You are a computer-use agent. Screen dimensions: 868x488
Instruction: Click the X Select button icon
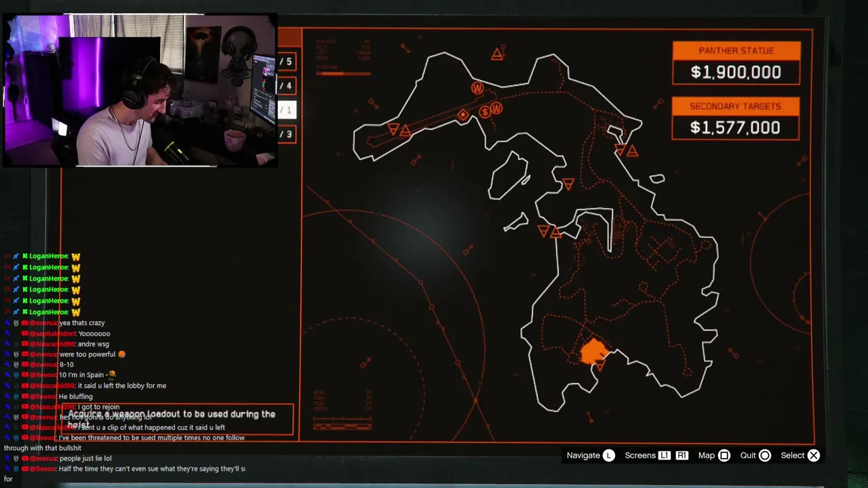pos(814,455)
